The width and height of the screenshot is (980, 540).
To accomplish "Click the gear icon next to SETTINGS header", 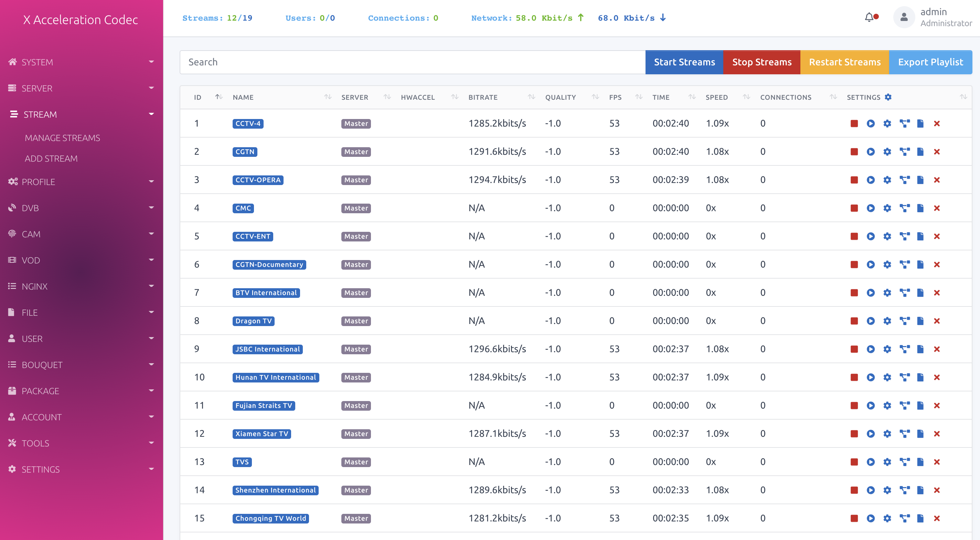I will (888, 97).
